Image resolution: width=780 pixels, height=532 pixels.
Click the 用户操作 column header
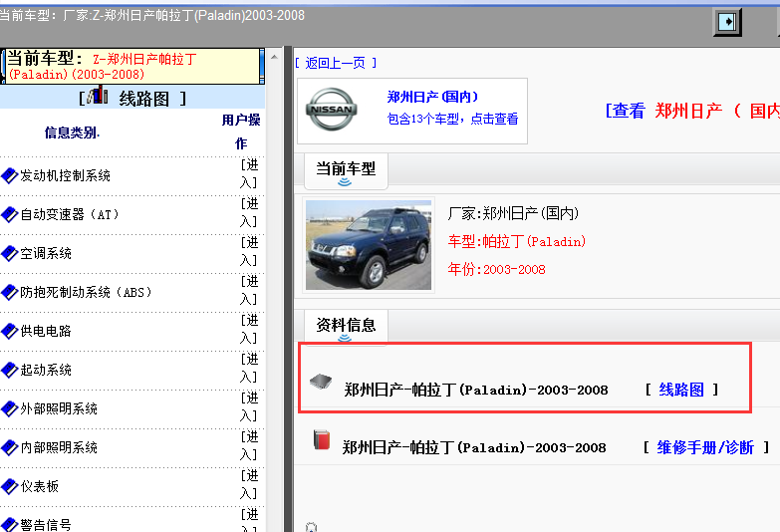pyautogui.click(x=241, y=132)
